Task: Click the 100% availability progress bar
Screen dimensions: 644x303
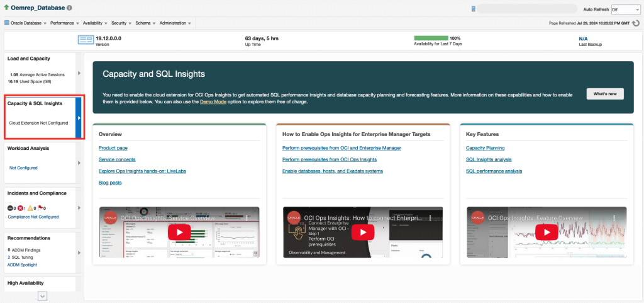Action: 431,38
